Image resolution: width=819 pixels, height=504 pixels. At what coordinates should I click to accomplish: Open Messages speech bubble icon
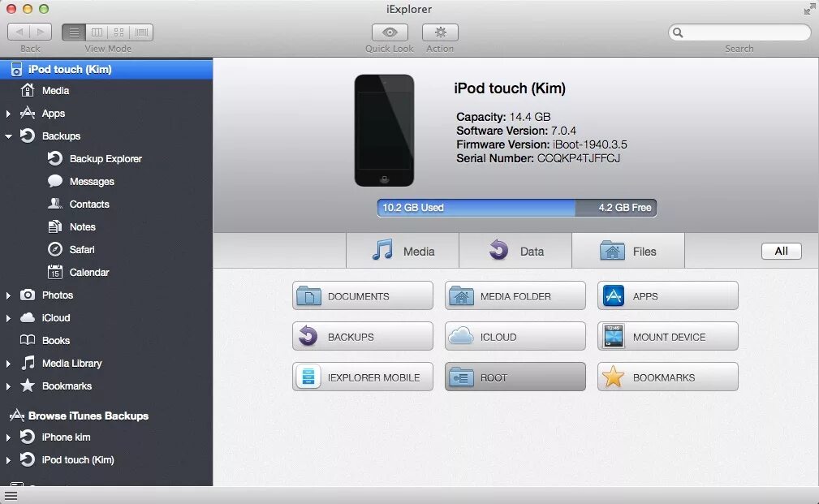click(x=55, y=181)
